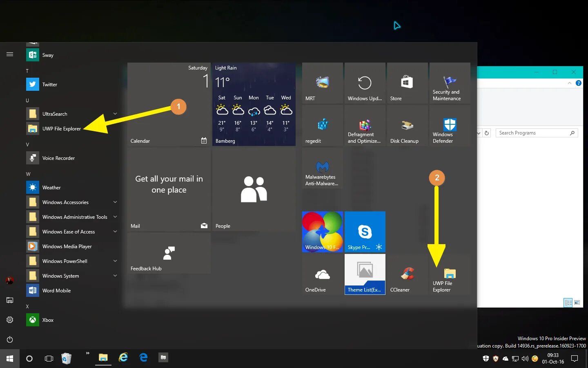Launch the regedit tile
The width and height of the screenshot is (588, 368).
coord(323,126)
